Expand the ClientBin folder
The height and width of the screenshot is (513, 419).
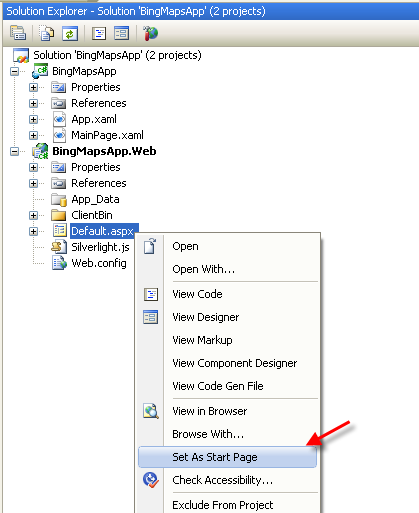click(x=33, y=215)
